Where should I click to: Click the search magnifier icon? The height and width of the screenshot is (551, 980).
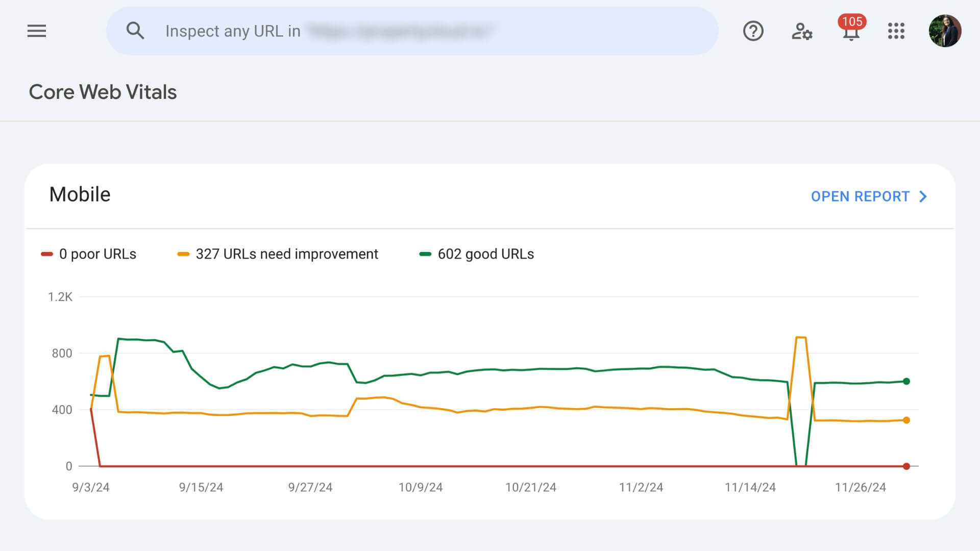[x=135, y=31]
